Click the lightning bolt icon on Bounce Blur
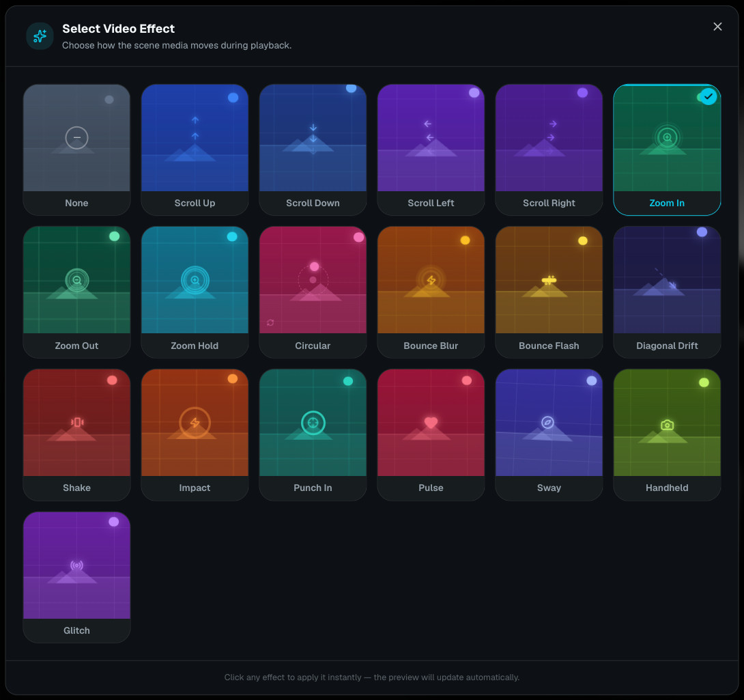744x700 pixels. point(431,280)
